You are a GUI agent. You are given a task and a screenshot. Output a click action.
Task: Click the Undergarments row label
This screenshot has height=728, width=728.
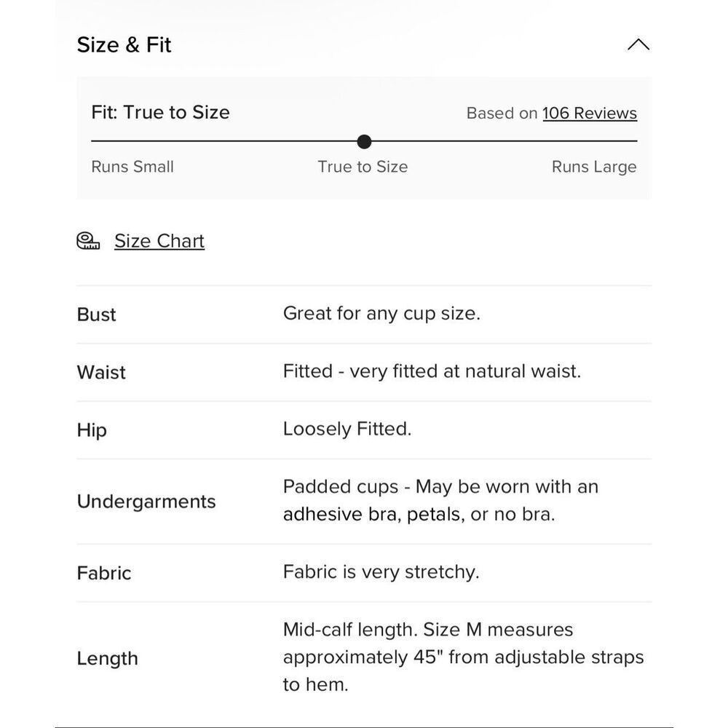tap(146, 502)
